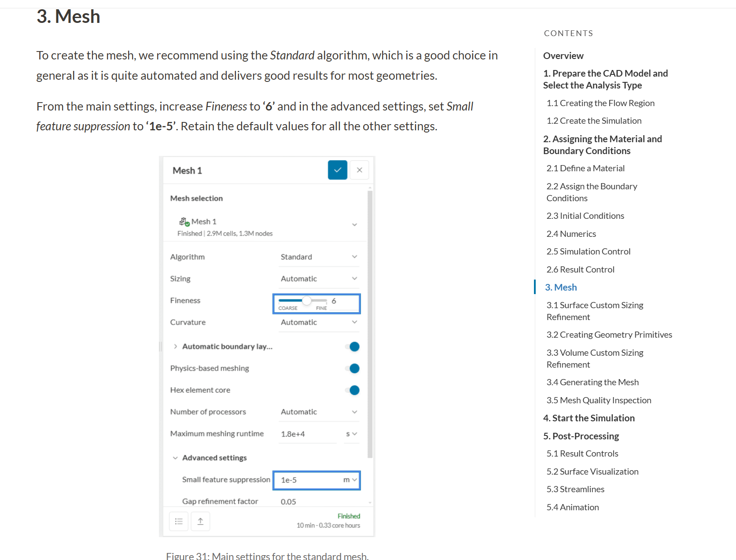Toggle Automatic boundary layers switch
Screen dimensions: 736x560
(x=353, y=346)
